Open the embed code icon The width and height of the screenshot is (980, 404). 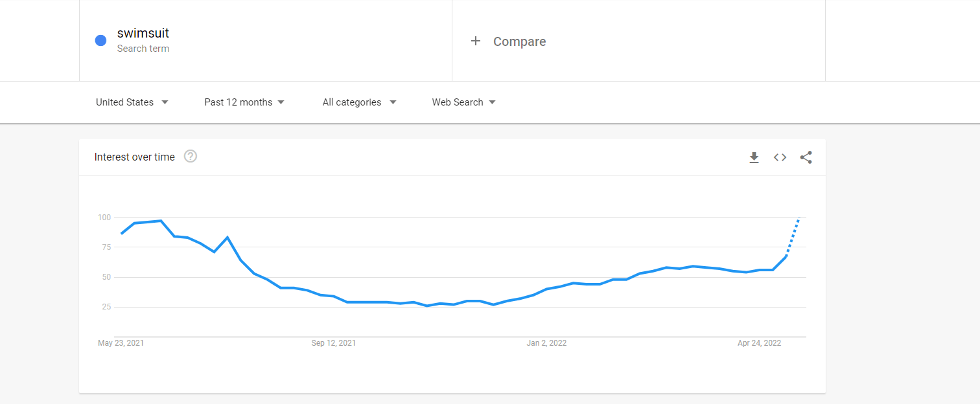pyautogui.click(x=780, y=157)
